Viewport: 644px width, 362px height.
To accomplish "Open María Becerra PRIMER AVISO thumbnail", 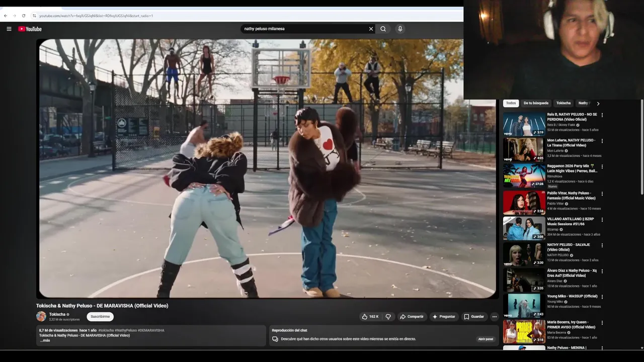I will point(524,331).
